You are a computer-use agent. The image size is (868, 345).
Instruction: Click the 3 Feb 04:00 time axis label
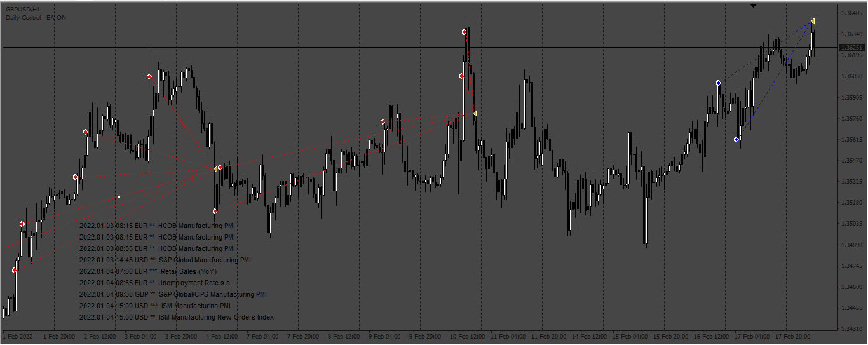pyautogui.click(x=141, y=336)
